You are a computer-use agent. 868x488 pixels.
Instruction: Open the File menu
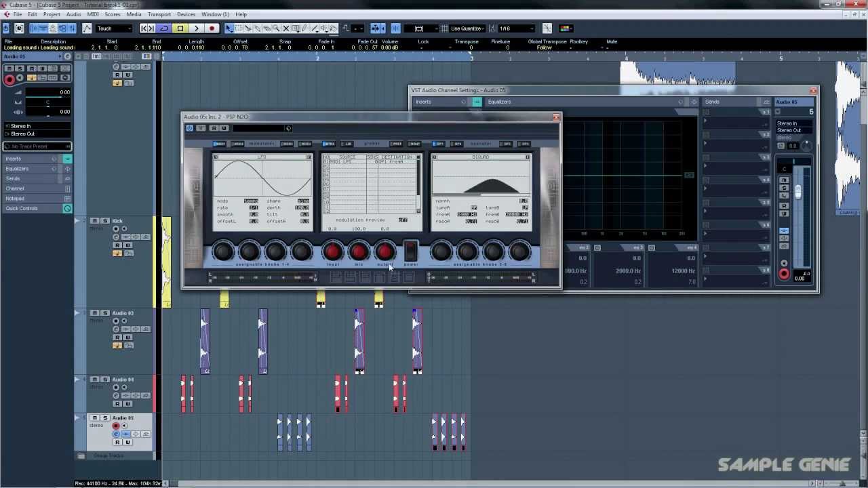coord(17,14)
